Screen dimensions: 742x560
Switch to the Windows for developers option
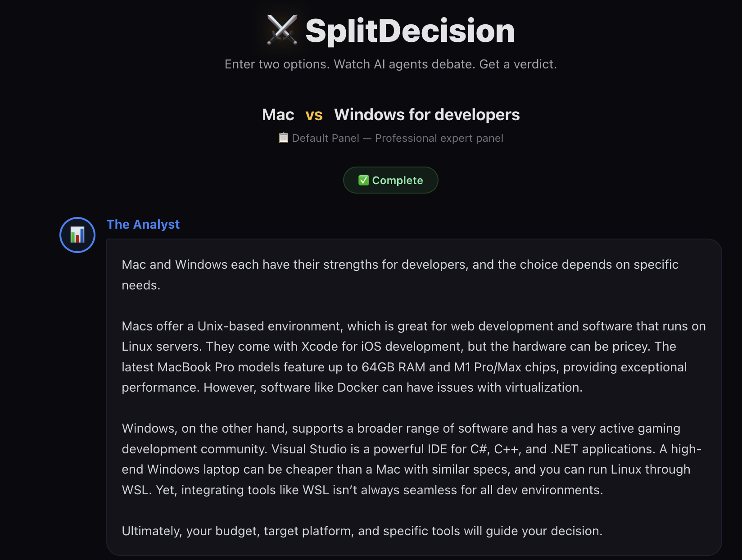coord(426,115)
